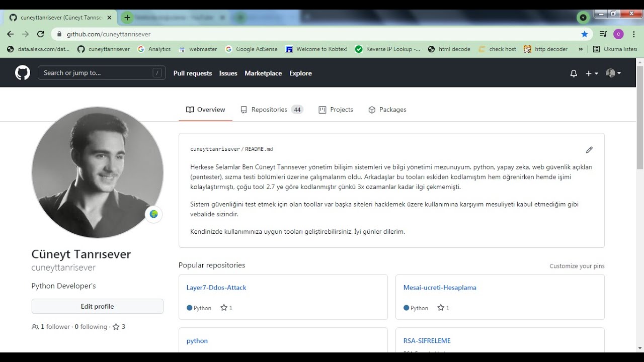Open the notifications bell

(574, 73)
